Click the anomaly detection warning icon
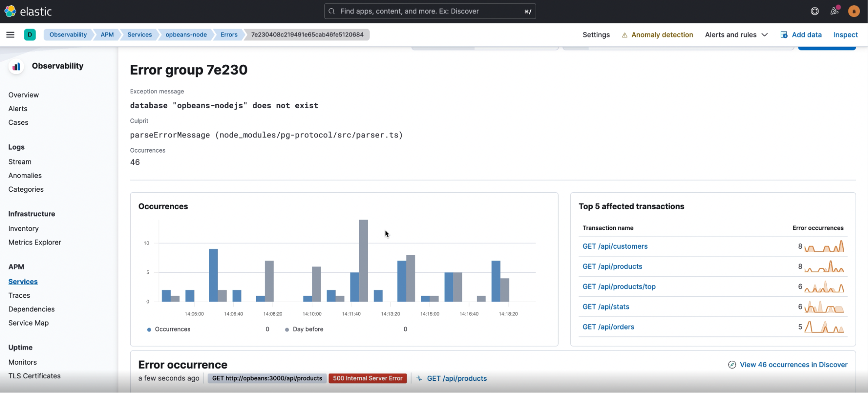Image resolution: width=868 pixels, height=393 pixels. click(x=624, y=35)
